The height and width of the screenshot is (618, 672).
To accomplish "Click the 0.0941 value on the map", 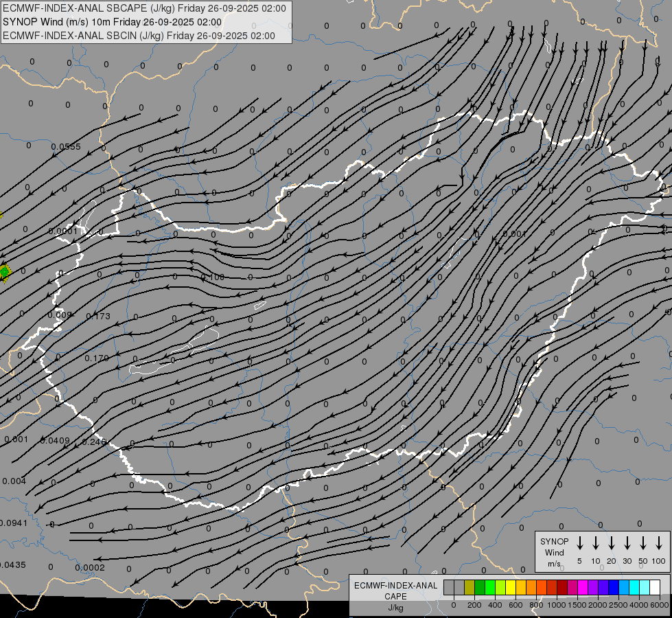I will [14, 523].
